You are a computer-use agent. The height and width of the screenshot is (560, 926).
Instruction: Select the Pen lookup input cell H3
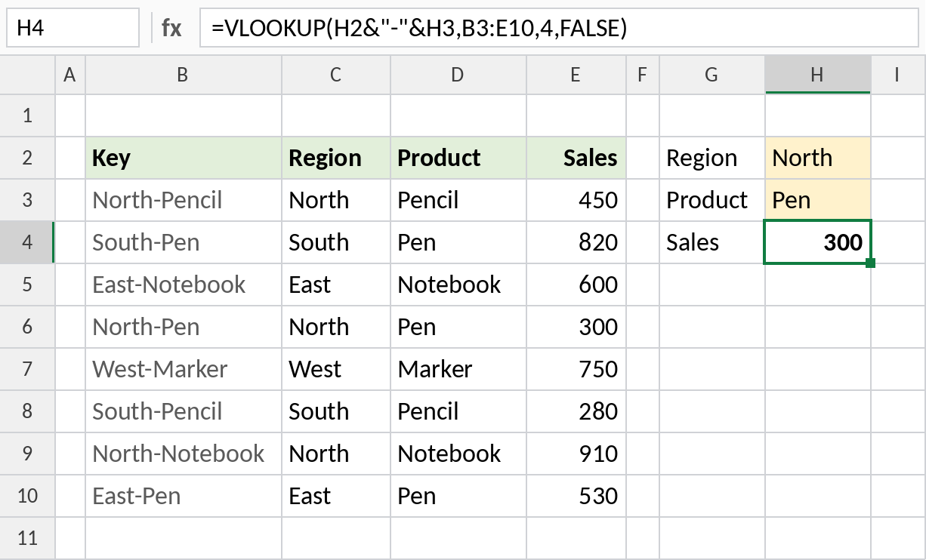818,200
